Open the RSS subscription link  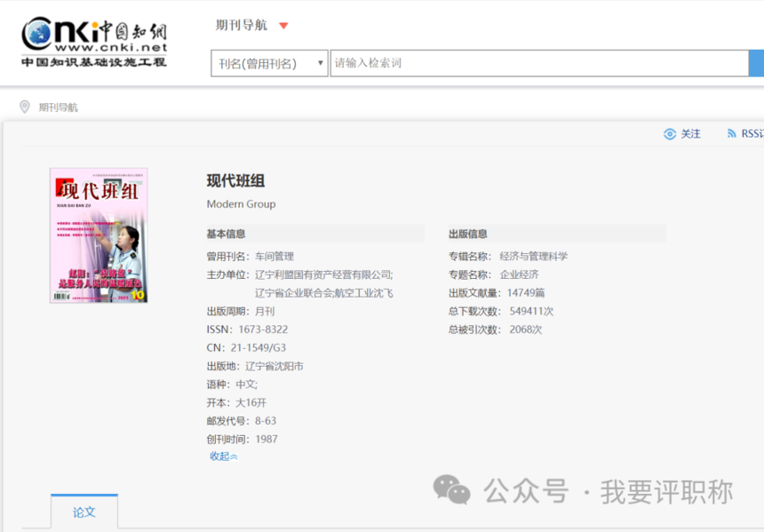[752, 133]
